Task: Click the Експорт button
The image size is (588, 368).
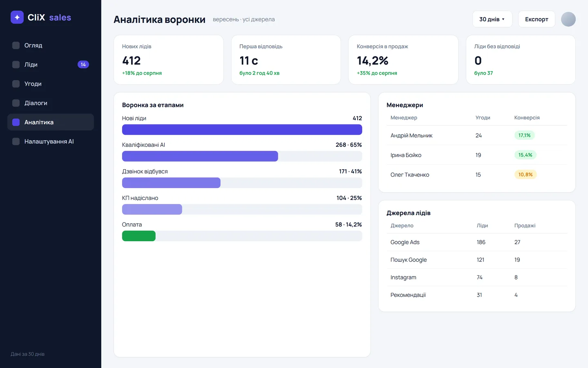Action: 537,19
